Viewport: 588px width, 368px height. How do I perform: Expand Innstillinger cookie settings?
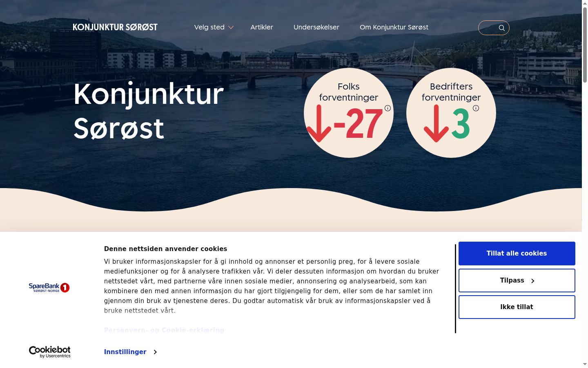[131, 352]
